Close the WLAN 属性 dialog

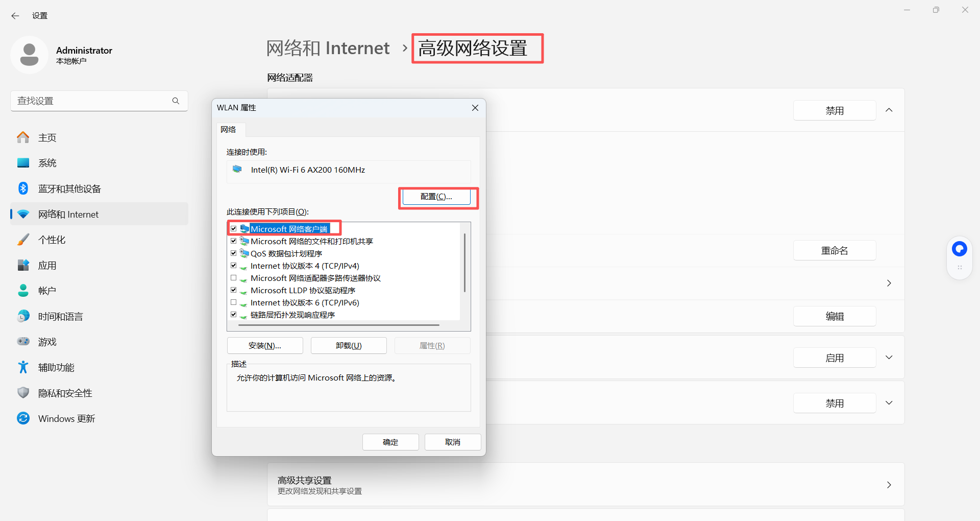[x=475, y=108]
